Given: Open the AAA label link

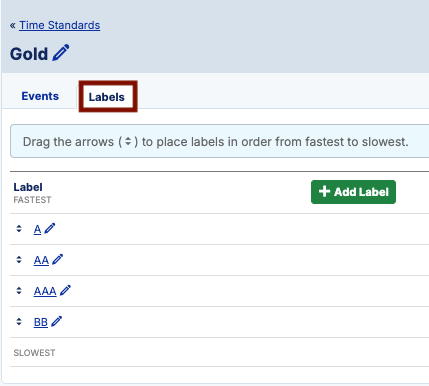Looking at the screenshot, I should point(45,291).
